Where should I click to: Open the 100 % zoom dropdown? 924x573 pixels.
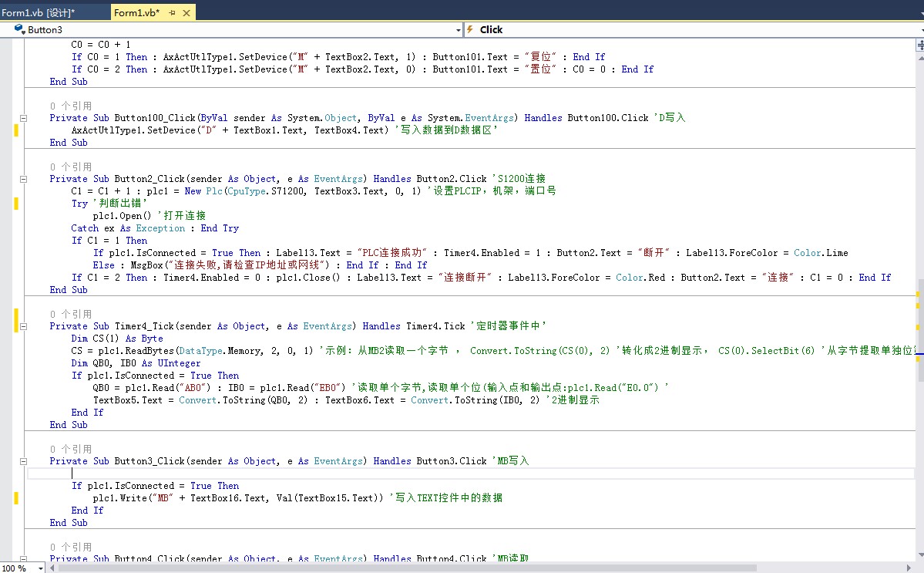pyautogui.click(x=41, y=568)
